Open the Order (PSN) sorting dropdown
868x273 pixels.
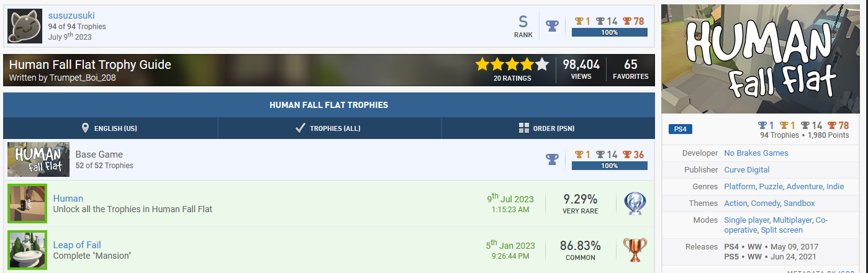pyautogui.click(x=546, y=128)
